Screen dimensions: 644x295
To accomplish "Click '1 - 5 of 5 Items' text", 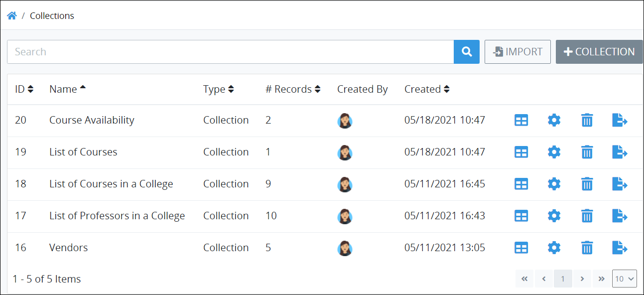I will point(47,279).
